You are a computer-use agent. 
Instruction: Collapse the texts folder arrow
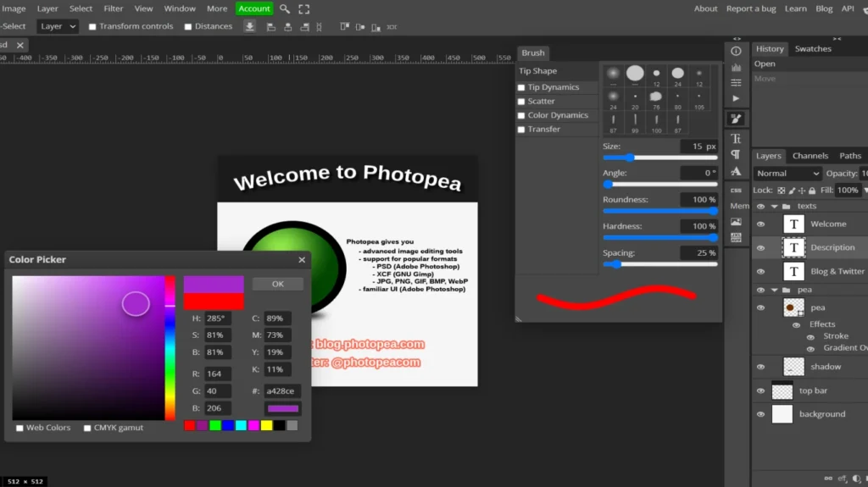click(775, 207)
